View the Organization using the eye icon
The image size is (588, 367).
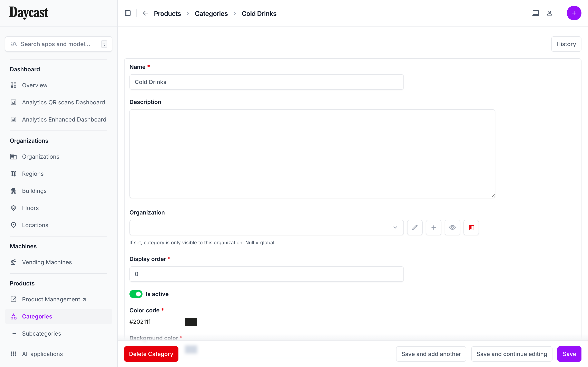pos(452,227)
